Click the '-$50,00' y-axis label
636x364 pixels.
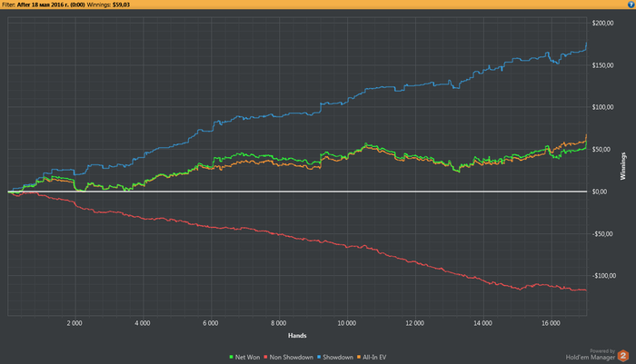pyautogui.click(x=601, y=234)
